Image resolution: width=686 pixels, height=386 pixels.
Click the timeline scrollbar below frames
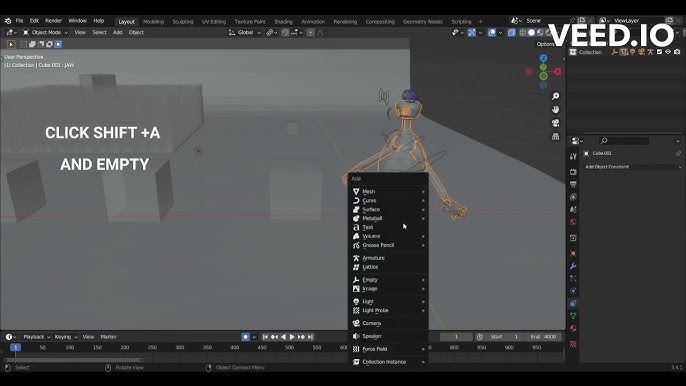pyautogui.click(x=73, y=360)
